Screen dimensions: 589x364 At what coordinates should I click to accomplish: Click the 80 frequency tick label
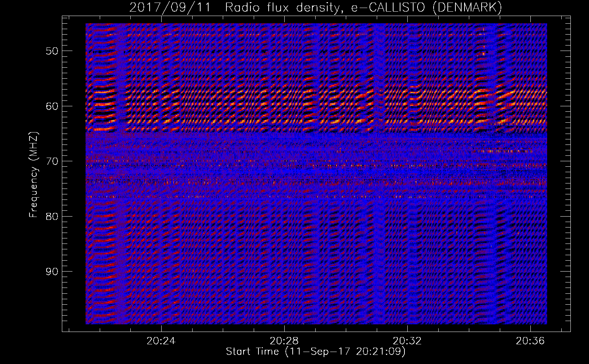(52, 216)
